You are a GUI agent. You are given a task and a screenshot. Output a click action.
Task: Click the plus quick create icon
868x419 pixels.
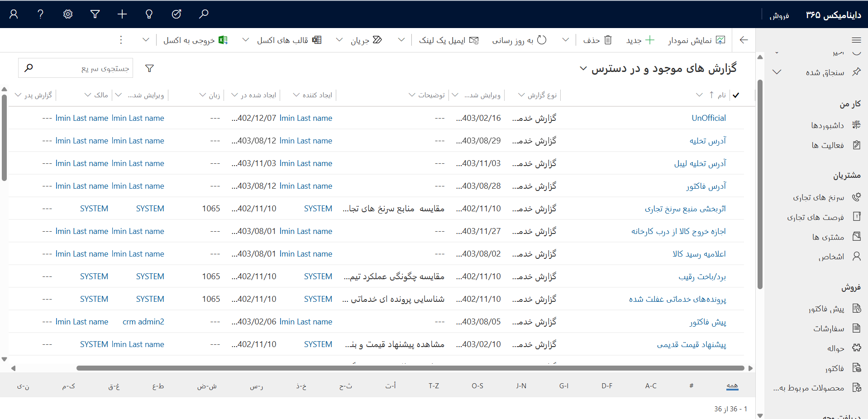click(x=122, y=14)
